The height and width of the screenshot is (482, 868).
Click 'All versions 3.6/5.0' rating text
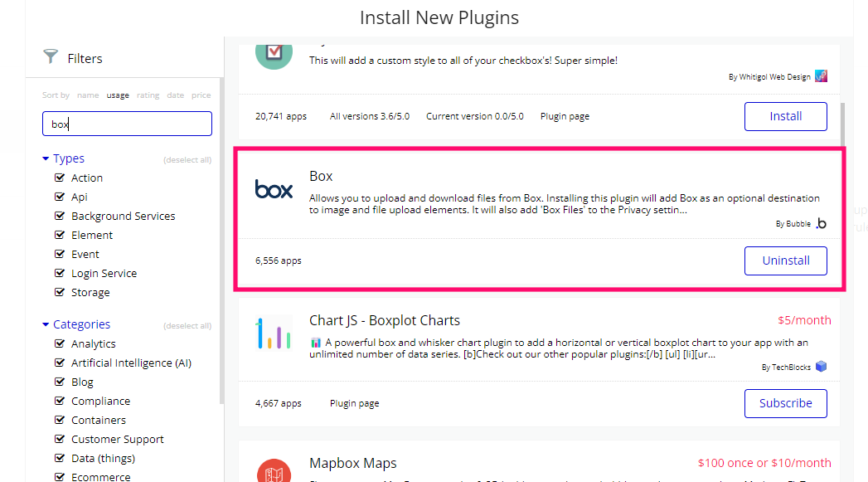pyautogui.click(x=370, y=116)
